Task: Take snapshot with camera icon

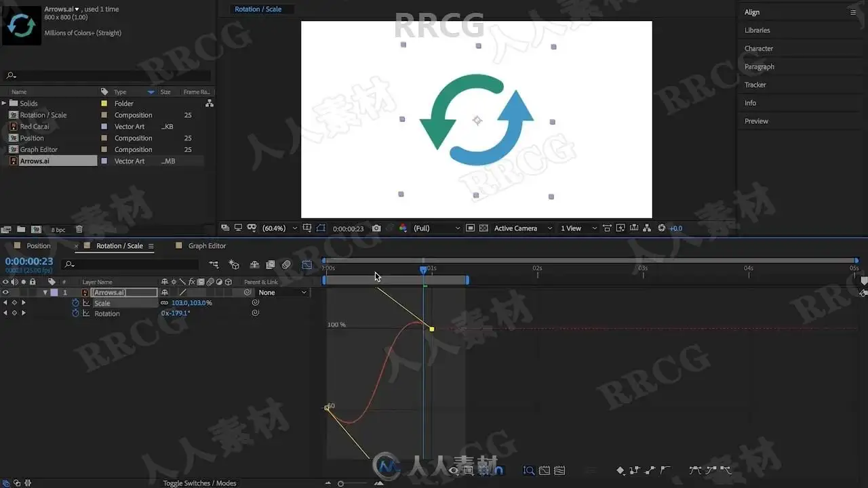Action: [x=376, y=228]
